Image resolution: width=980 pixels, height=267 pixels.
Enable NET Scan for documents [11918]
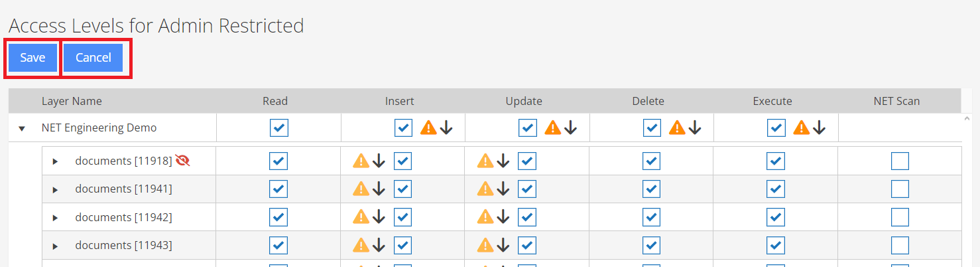900,161
